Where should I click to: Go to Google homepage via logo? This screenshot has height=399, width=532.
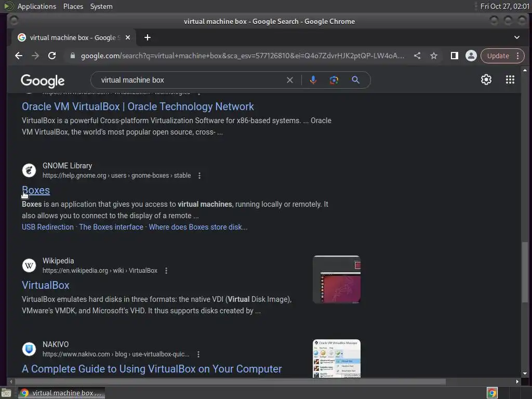coord(43,81)
